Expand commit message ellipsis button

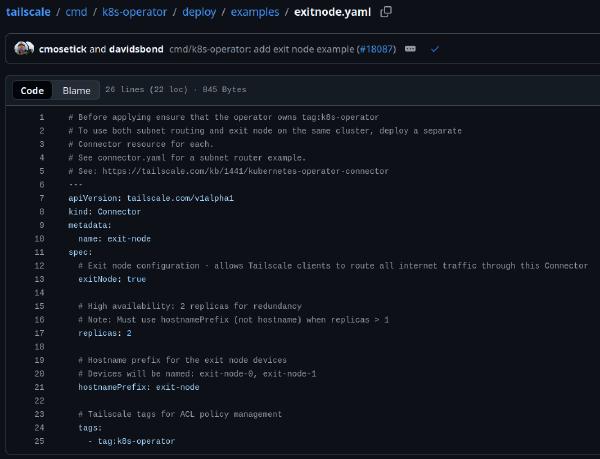click(x=410, y=49)
